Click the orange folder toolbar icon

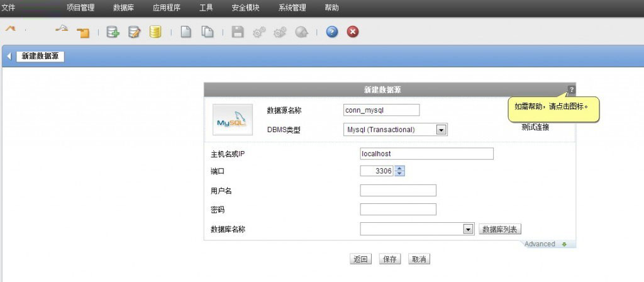[84, 33]
